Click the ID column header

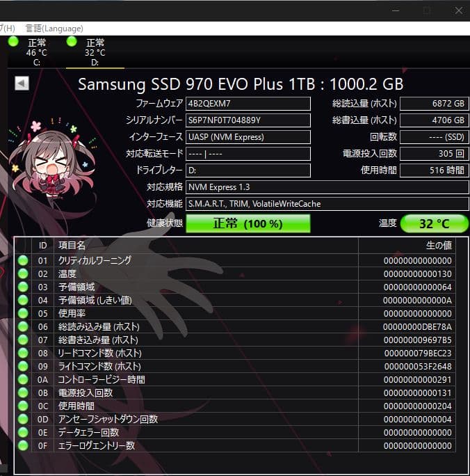[x=42, y=246]
